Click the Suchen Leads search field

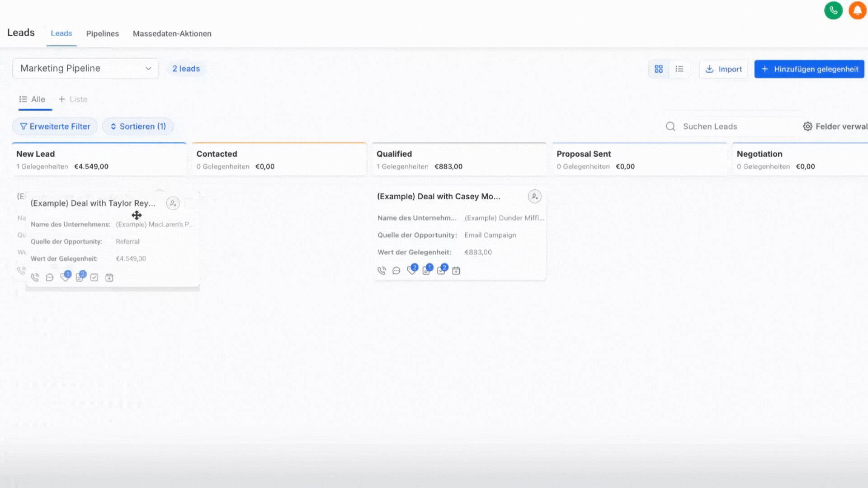coord(732,127)
